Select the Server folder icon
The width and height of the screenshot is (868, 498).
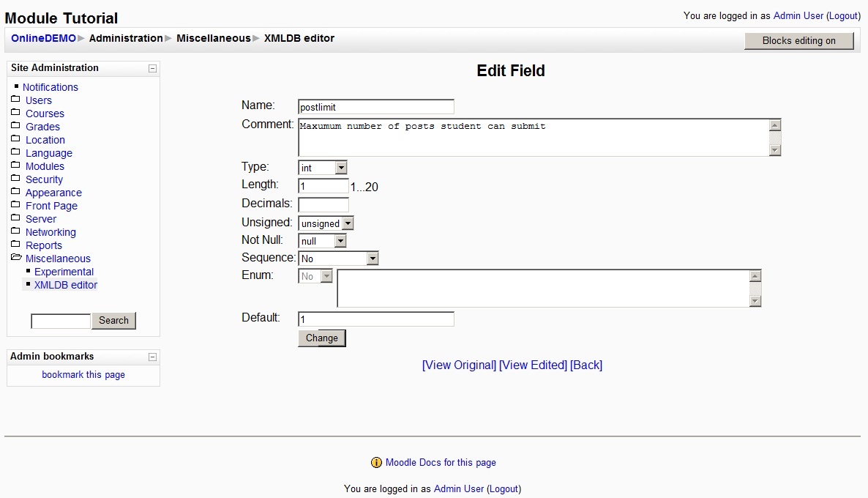tap(17, 219)
